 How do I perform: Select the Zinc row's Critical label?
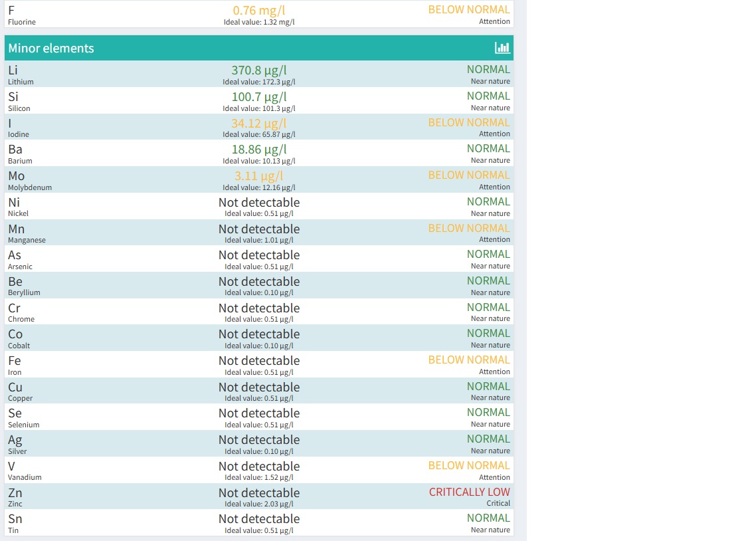[x=498, y=503]
